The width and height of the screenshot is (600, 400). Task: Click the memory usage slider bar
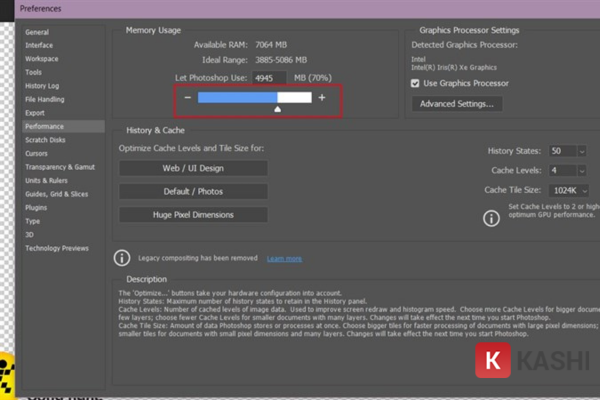[x=254, y=98]
